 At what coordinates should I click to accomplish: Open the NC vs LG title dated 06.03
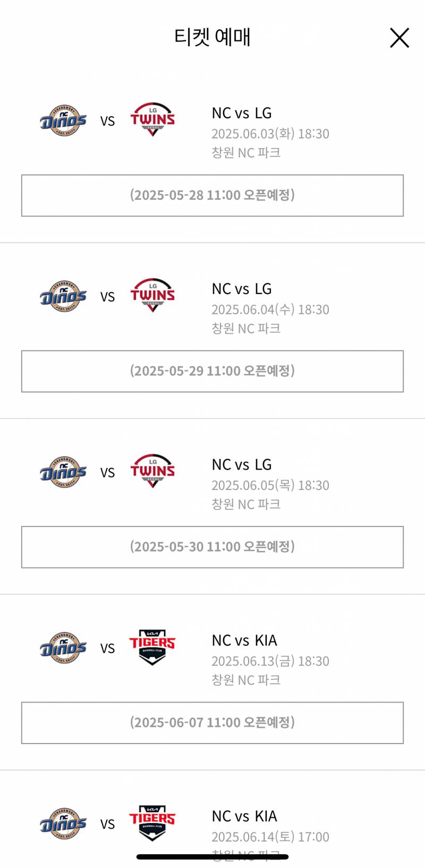point(242,113)
